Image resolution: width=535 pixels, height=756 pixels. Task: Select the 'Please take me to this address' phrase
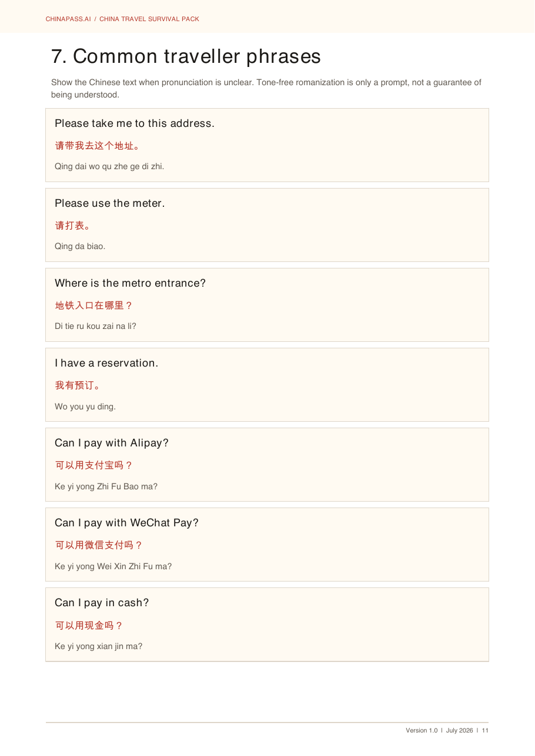[135, 123]
